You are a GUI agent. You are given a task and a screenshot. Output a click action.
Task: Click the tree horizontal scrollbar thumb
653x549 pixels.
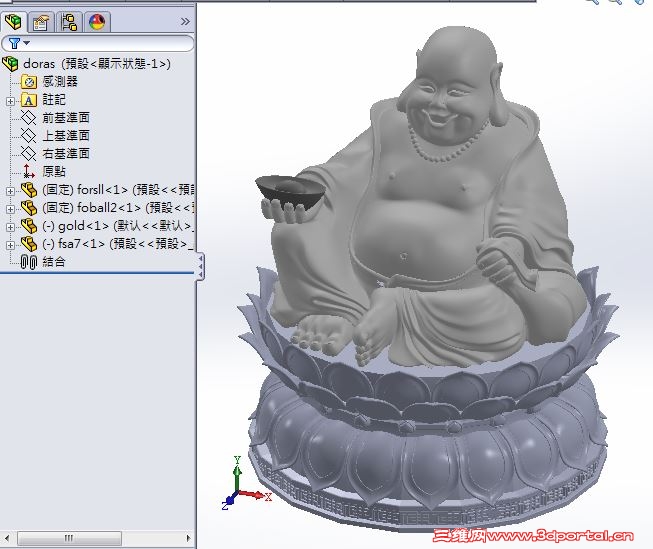69,538
